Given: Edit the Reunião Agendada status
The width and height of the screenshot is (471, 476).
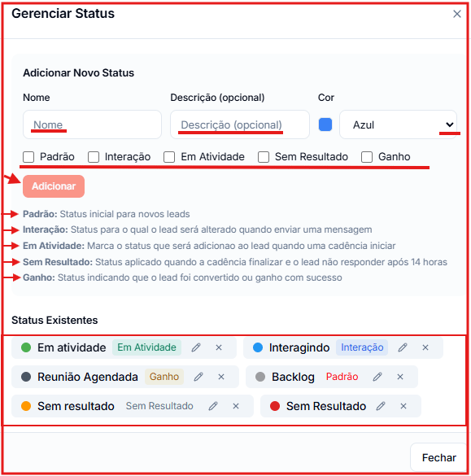Looking at the screenshot, I should tap(198, 377).
